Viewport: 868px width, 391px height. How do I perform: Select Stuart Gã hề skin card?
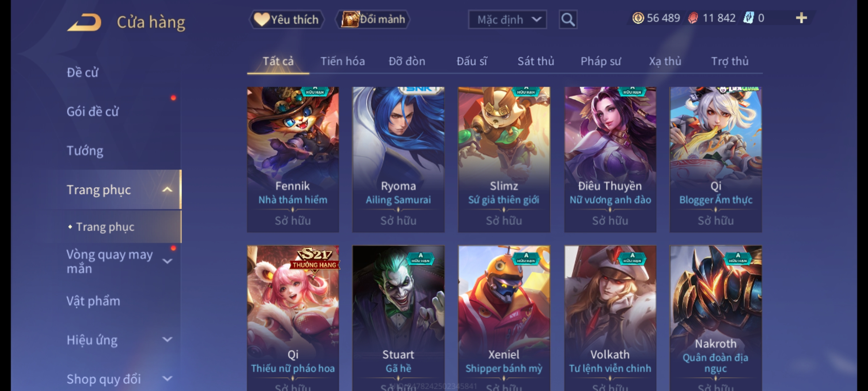[398, 318]
